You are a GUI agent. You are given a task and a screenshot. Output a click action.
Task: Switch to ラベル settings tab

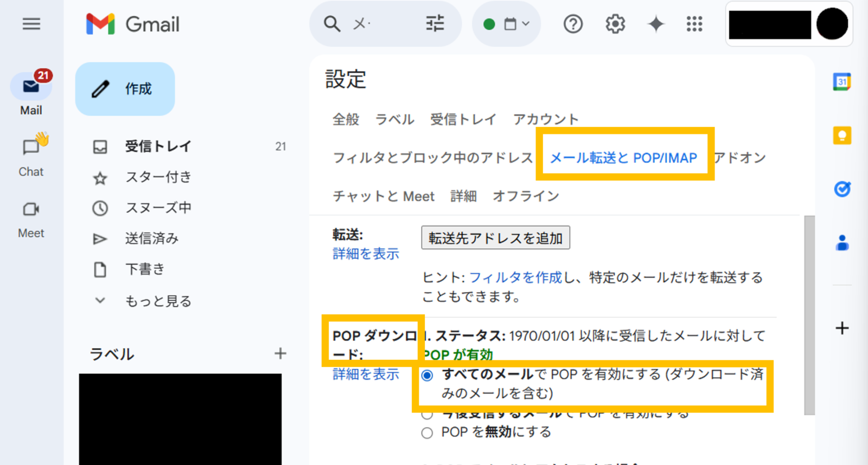pyautogui.click(x=395, y=119)
